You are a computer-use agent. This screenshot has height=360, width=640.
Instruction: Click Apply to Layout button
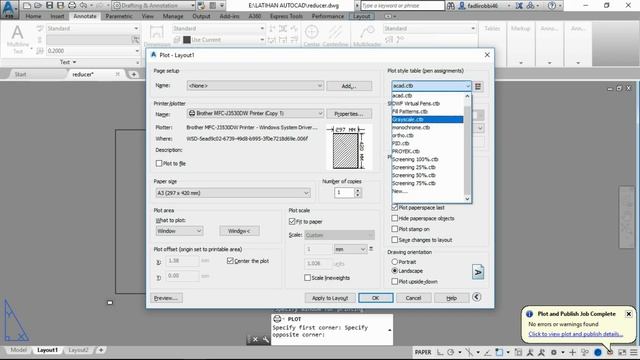click(x=330, y=298)
